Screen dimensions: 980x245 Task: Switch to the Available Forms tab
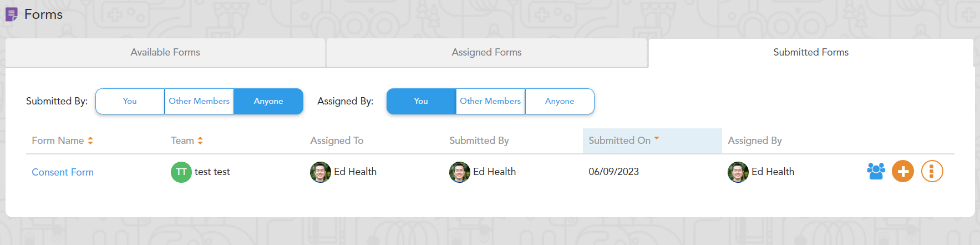pyautogui.click(x=165, y=52)
